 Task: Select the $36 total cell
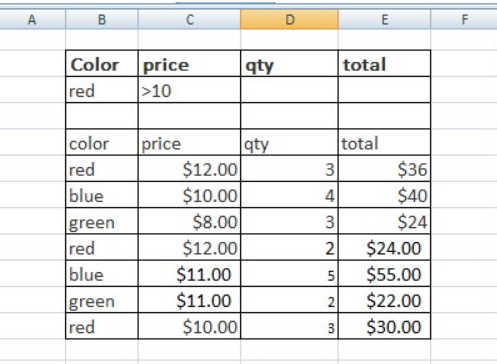tap(384, 169)
